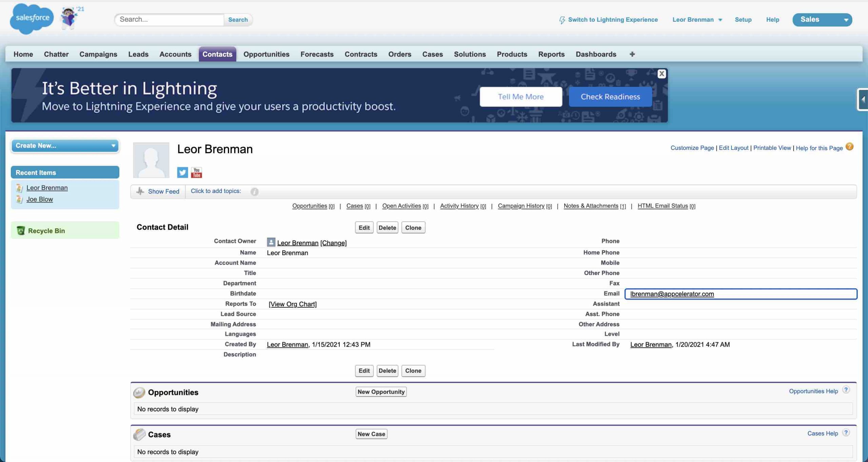868x462 pixels.
Task: Click the top Delete button
Action: click(x=387, y=228)
